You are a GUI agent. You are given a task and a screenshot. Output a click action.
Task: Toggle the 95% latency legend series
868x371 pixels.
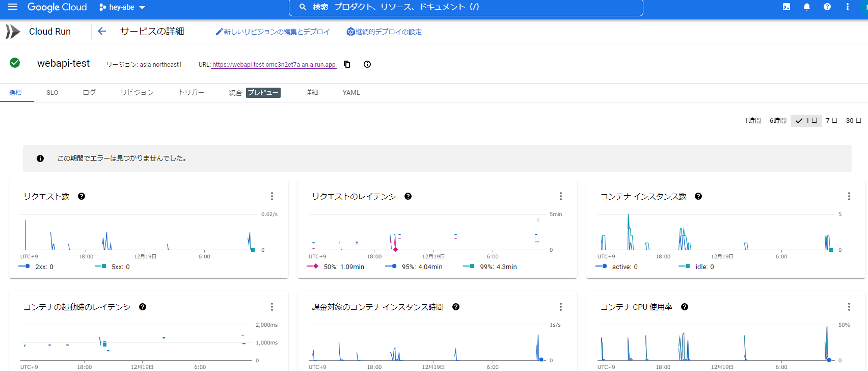(414, 267)
